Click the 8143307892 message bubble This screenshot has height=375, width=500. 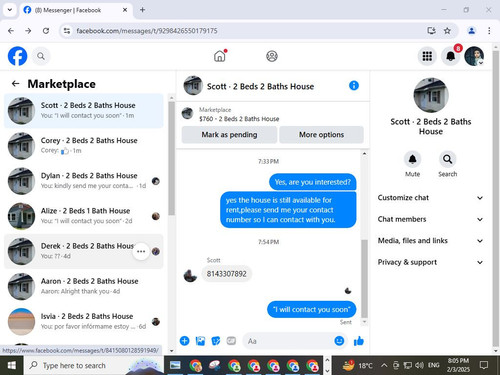tap(227, 274)
